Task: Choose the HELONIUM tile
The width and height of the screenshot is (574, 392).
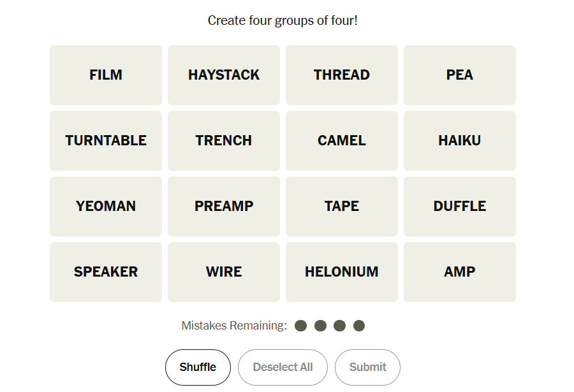Action: (342, 272)
